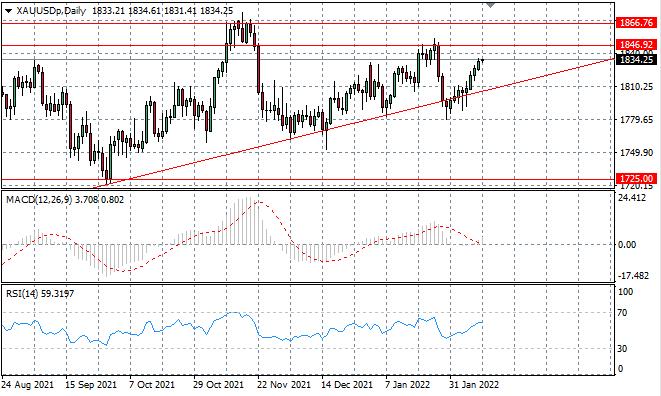This screenshot has height=396, width=661.
Task: Click the 24 Aug 2021 date label
Action: click(28, 385)
